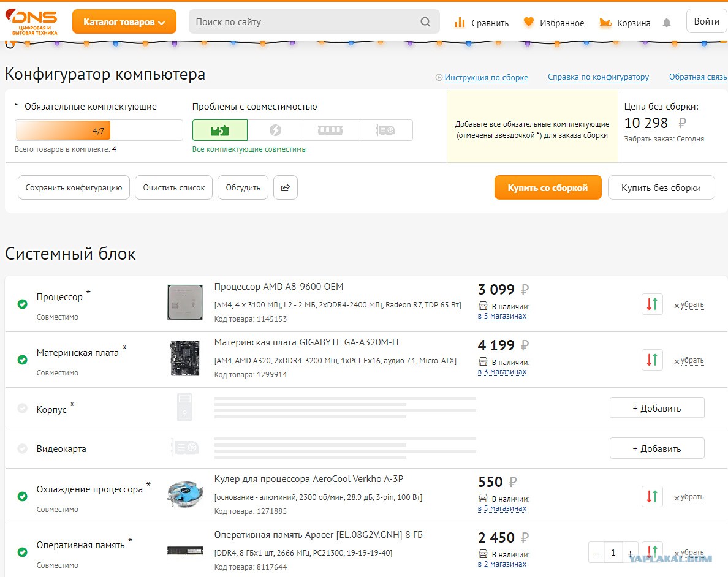Click the store icon beside processor В наличии

click(483, 306)
